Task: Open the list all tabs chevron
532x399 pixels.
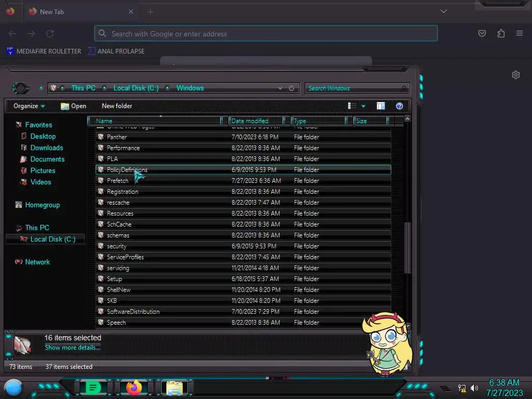Action: coord(444,11)
